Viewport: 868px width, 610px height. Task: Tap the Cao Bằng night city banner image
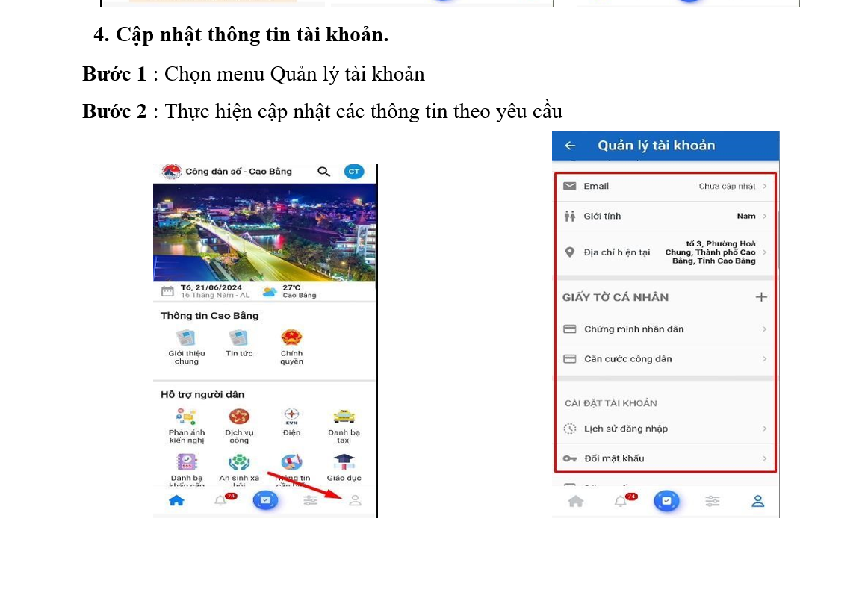[x=264, y=232]
